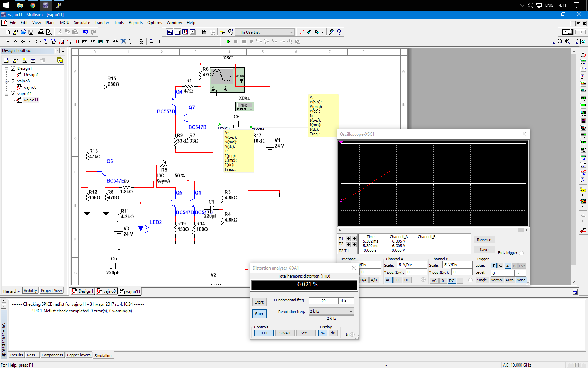Place a Misc component
The width and height of the screenshot is (588, 368).
(92, 41)
